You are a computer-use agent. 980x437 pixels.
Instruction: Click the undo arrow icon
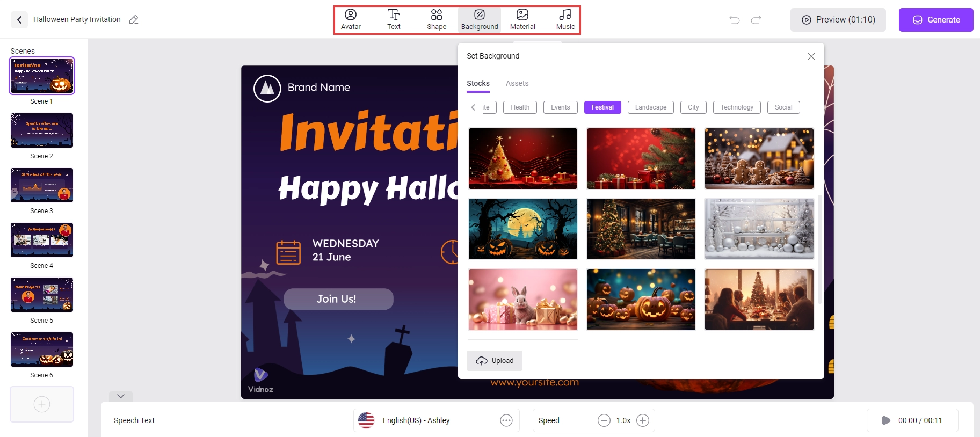pyautogui.click(x=735, y=20)
